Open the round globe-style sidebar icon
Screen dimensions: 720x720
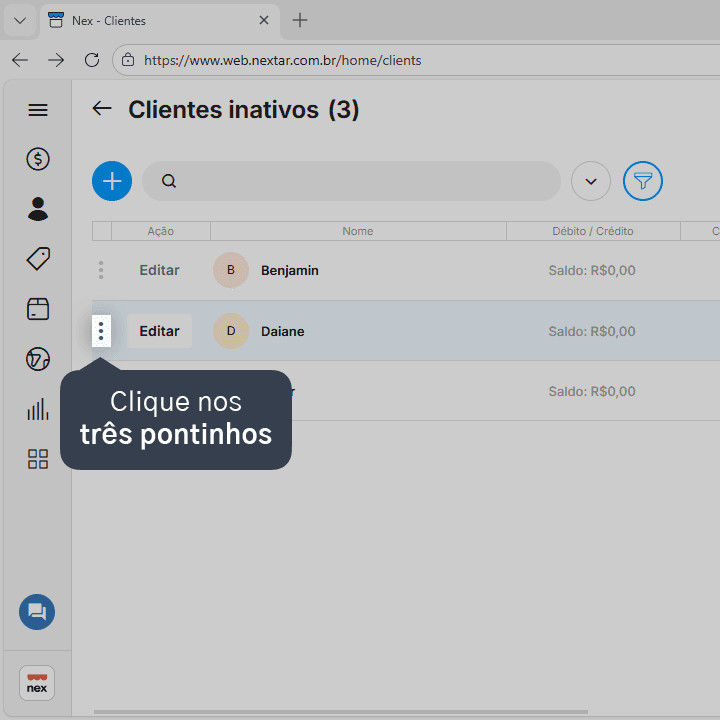tap(38, 359)
